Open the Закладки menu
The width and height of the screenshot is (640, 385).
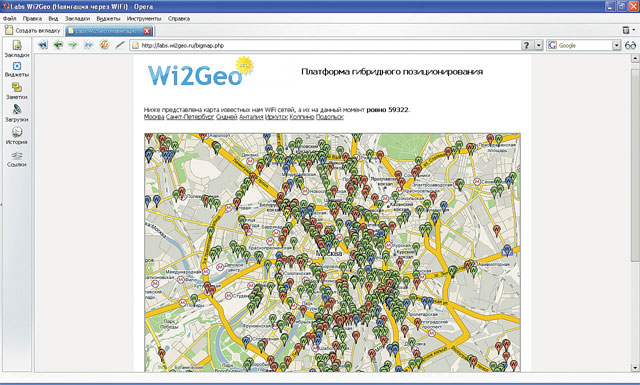click(77, 18)
